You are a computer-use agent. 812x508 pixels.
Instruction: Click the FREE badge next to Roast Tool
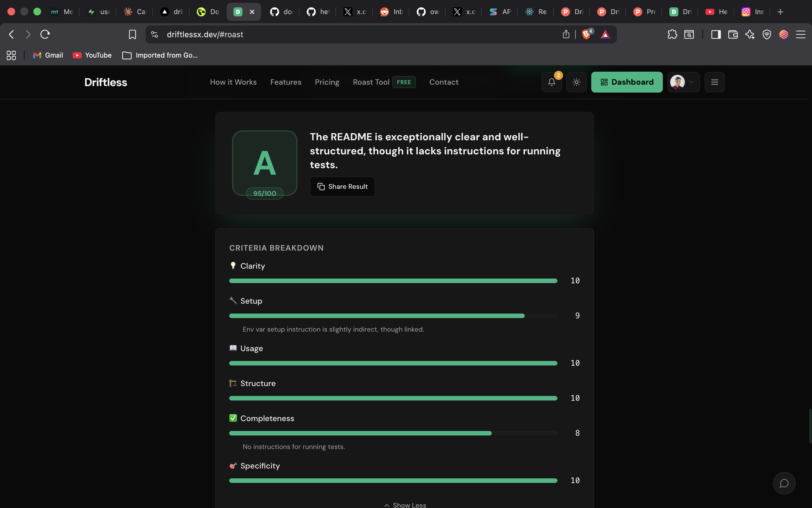(x=404, y=82)
